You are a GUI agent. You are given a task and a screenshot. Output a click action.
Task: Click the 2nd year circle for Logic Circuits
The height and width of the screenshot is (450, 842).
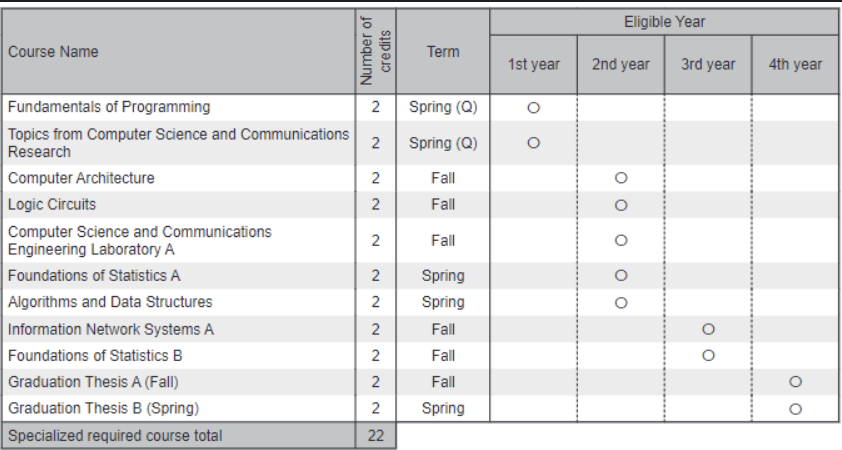[x=620, y=205]
